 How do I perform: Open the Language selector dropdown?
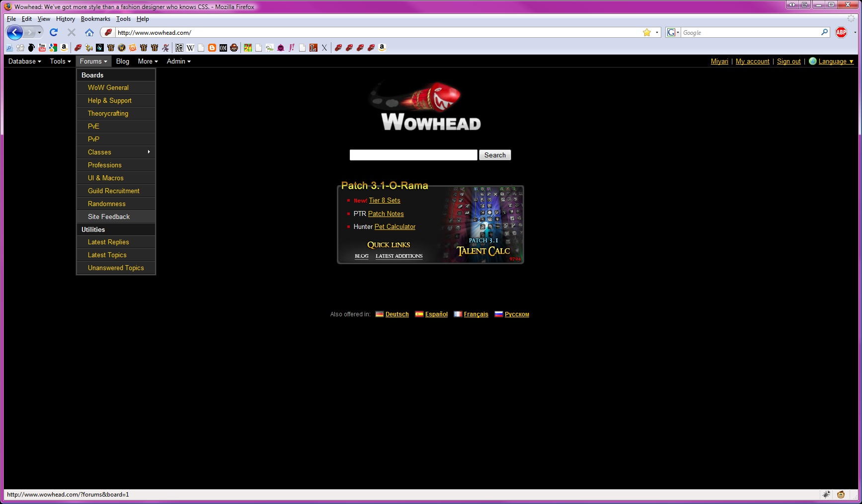point(836,62)
